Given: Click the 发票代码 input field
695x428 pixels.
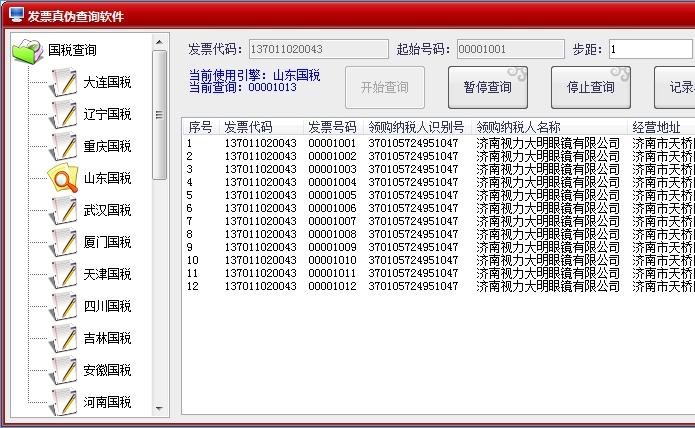Looking at the screenshot, I should coord(319,49).
